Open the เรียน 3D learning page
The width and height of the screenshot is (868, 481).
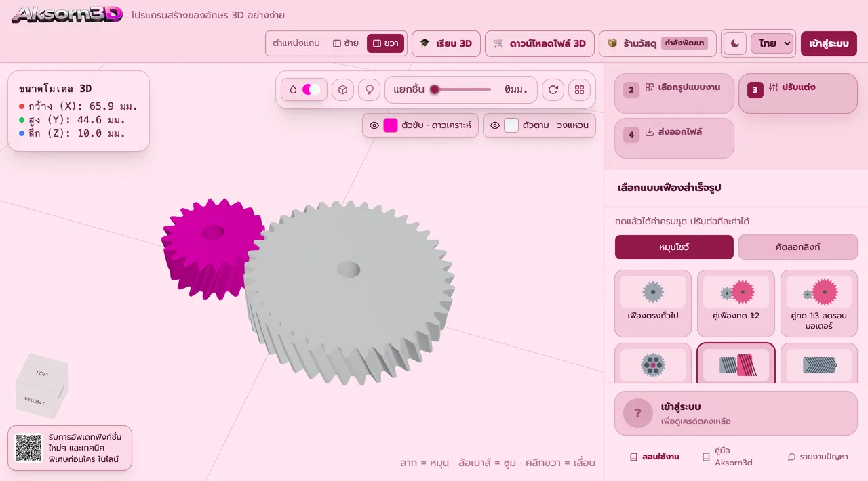pos(446,43)
